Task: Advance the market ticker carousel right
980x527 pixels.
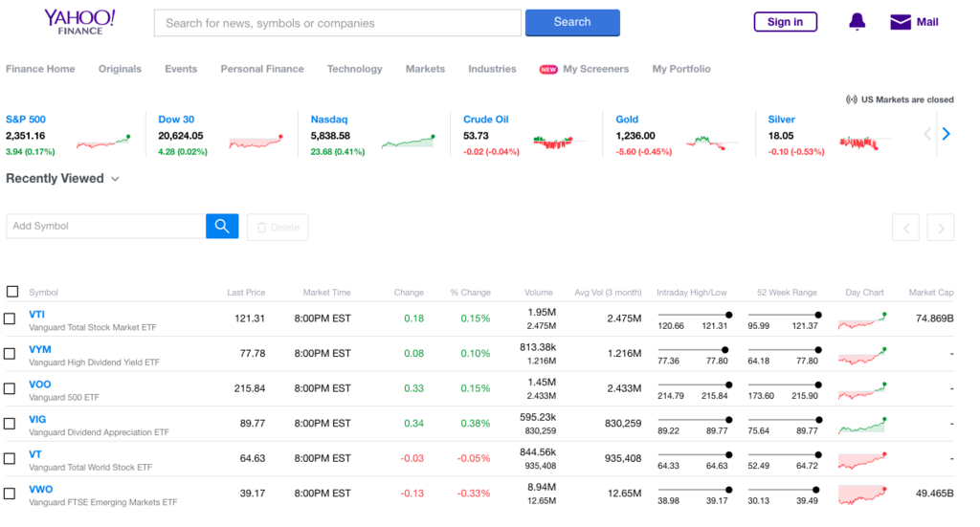Action: tap(947, 134)
